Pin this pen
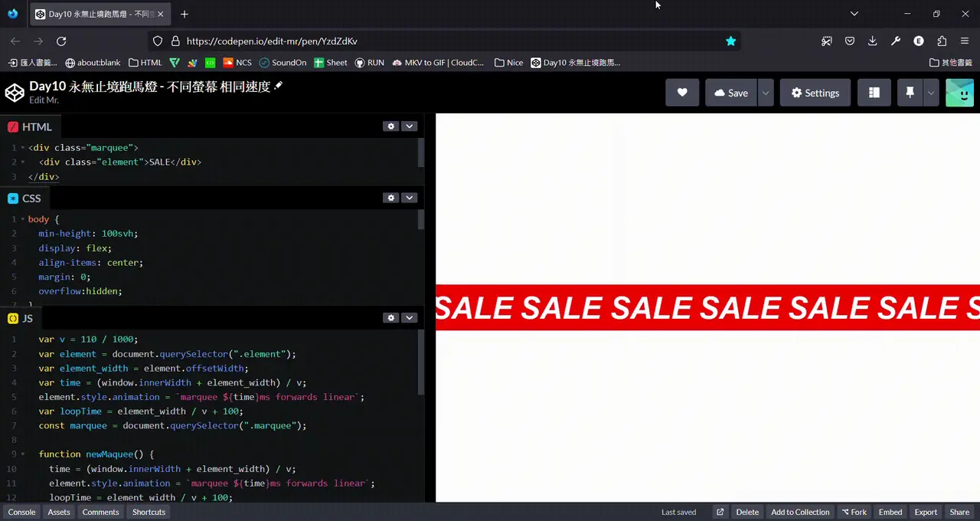 click(910, 93)
